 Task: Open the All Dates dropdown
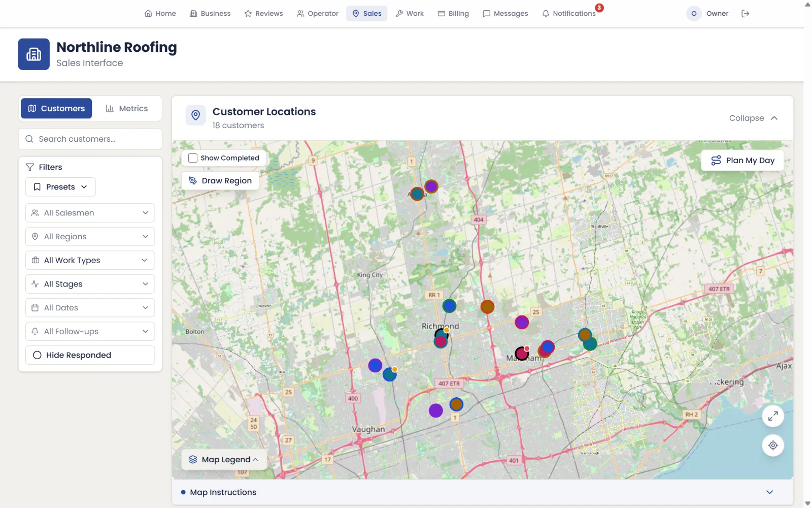tap(90, 308)
